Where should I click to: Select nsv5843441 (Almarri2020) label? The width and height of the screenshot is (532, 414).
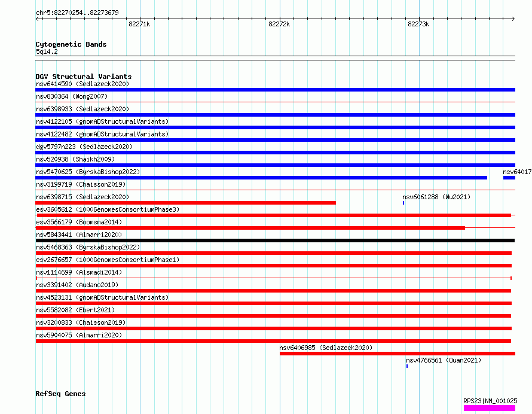[x=79, y=235]
